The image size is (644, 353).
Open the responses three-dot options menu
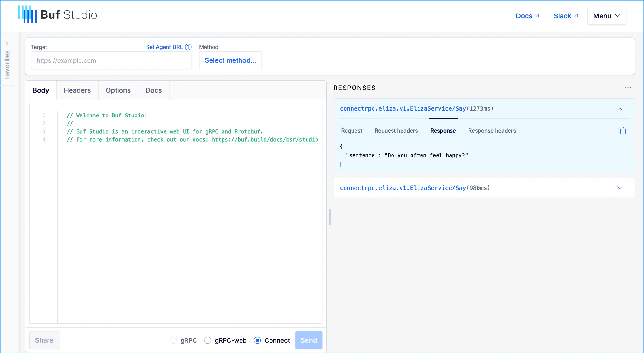[x=628, y=88]
